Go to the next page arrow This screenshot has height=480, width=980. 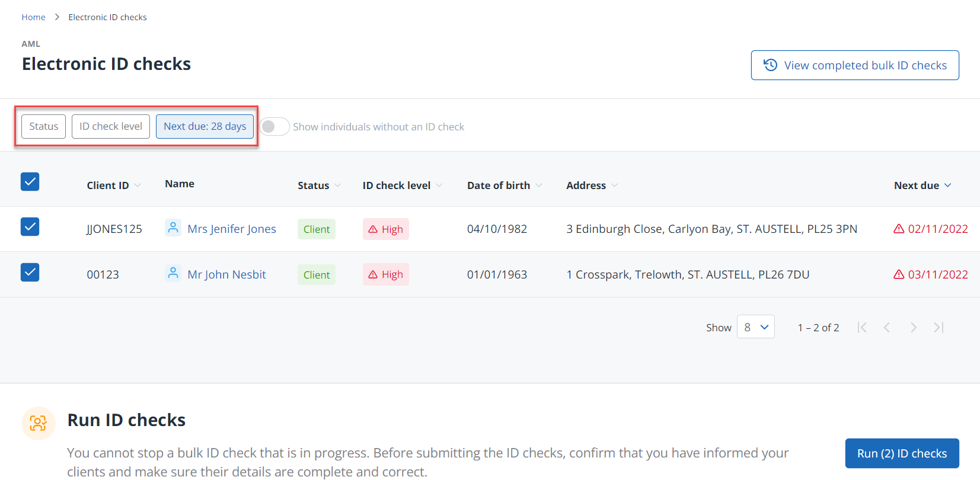(913, 328)
